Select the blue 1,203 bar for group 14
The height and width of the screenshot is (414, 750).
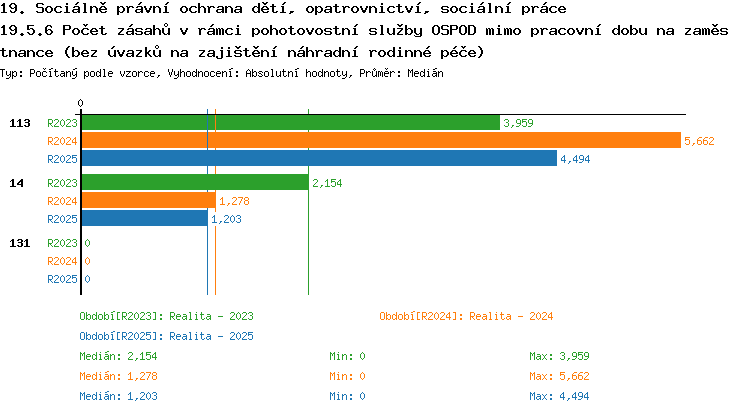[145, 218]
